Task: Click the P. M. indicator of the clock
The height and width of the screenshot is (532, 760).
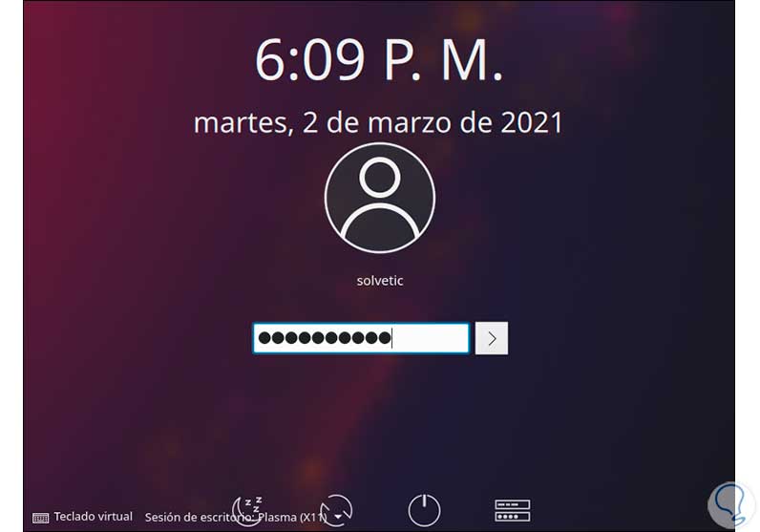Action: pyautogui.click(x=444, y=60)
